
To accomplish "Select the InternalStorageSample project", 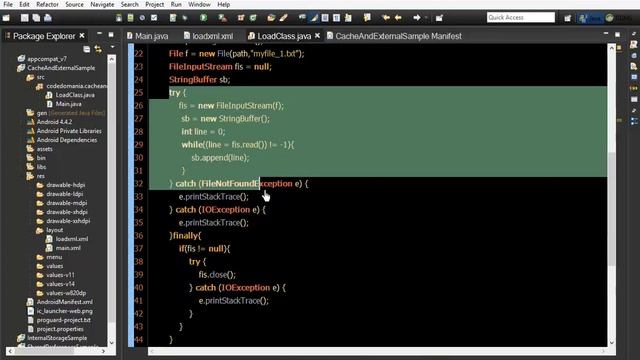I will tap(52, 338).
